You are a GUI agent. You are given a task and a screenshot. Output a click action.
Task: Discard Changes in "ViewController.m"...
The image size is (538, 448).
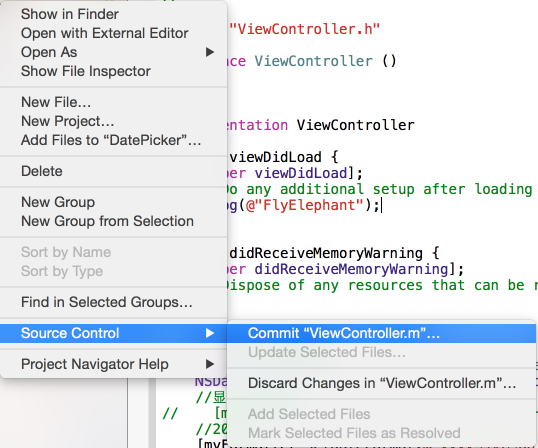[382, 383]
